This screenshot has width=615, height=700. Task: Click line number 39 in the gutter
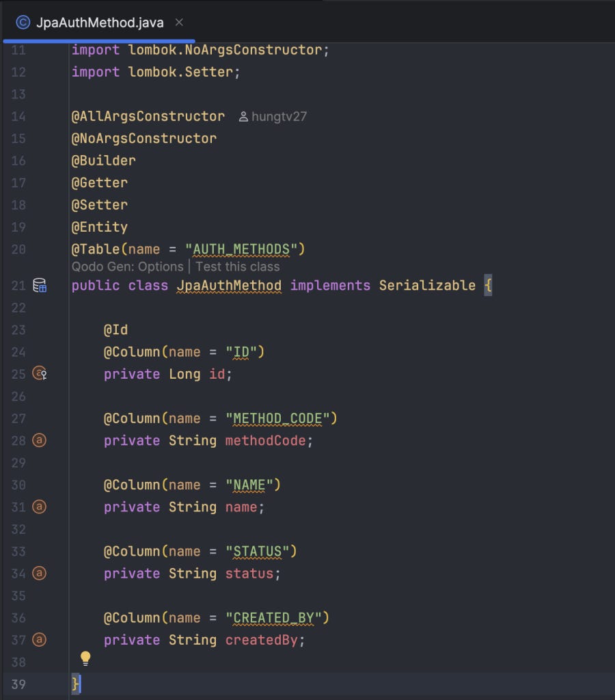click(x=18, y=684)
